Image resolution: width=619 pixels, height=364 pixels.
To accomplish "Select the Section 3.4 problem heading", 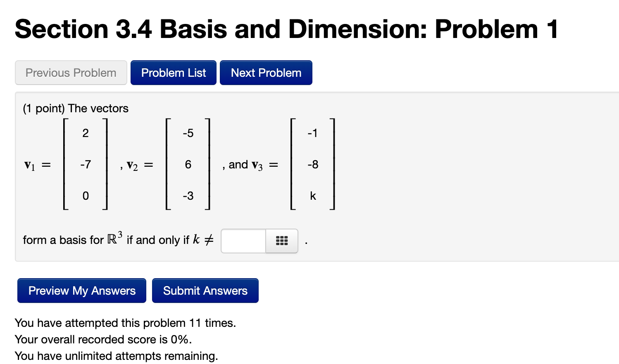I will (286, 28).
